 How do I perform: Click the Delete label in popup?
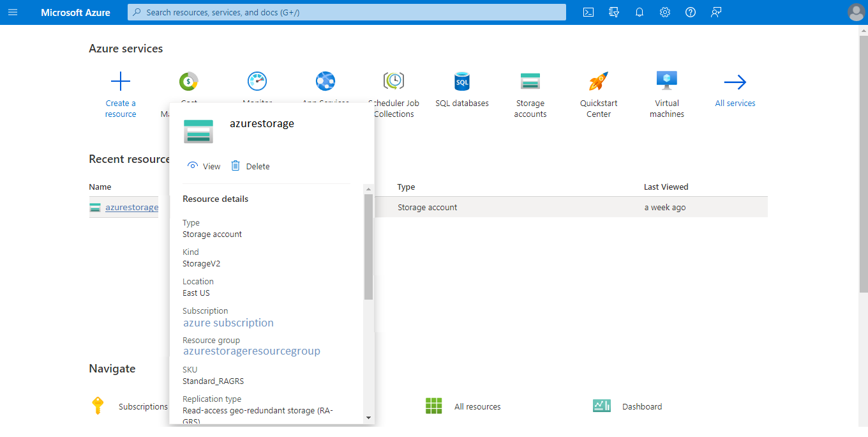(x=258, y=166)
